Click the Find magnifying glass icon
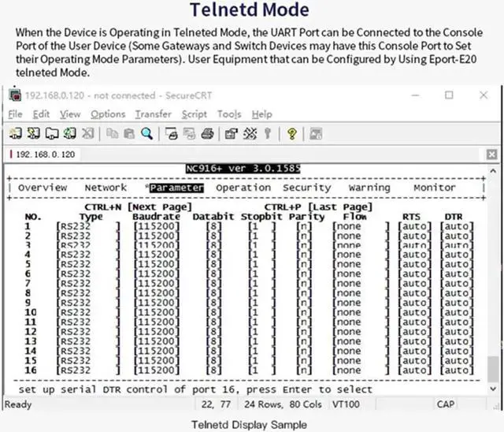The height and width of the screenshot is (432, 504). [x=146, y=134]
